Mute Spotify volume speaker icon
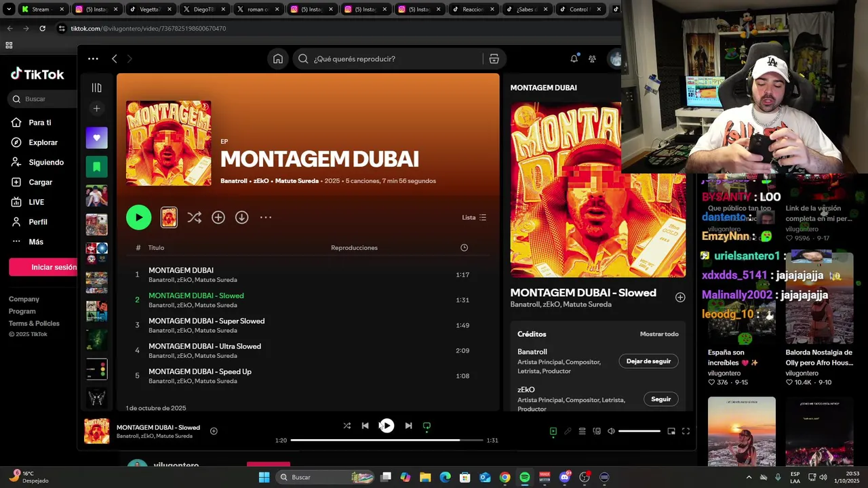 611,431
